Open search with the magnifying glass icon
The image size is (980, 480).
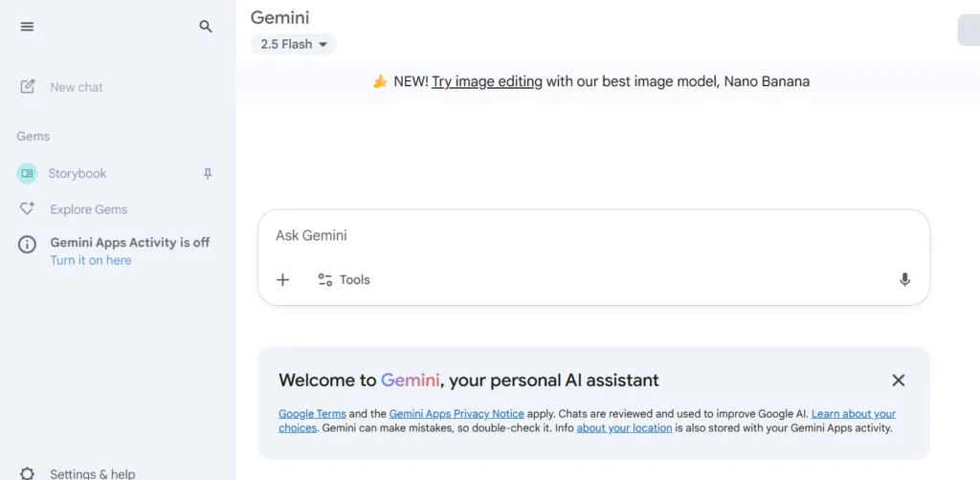coord(206,26)
